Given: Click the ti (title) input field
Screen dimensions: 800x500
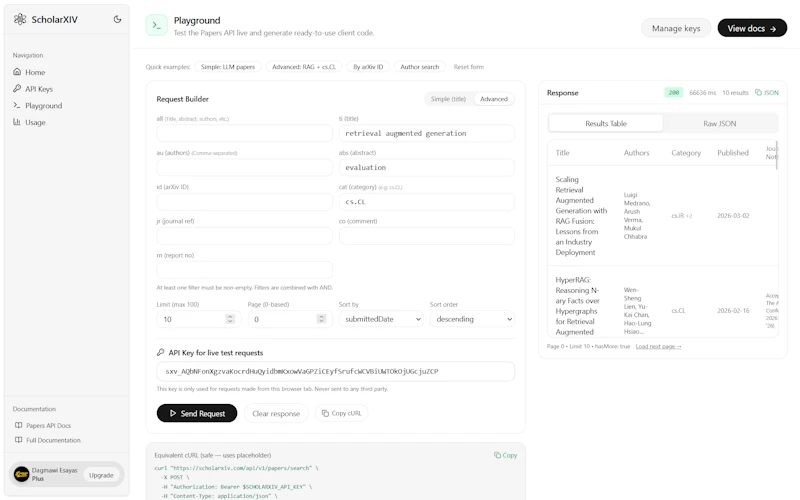Looking at the screenshot, I should [x=427, y=133].
